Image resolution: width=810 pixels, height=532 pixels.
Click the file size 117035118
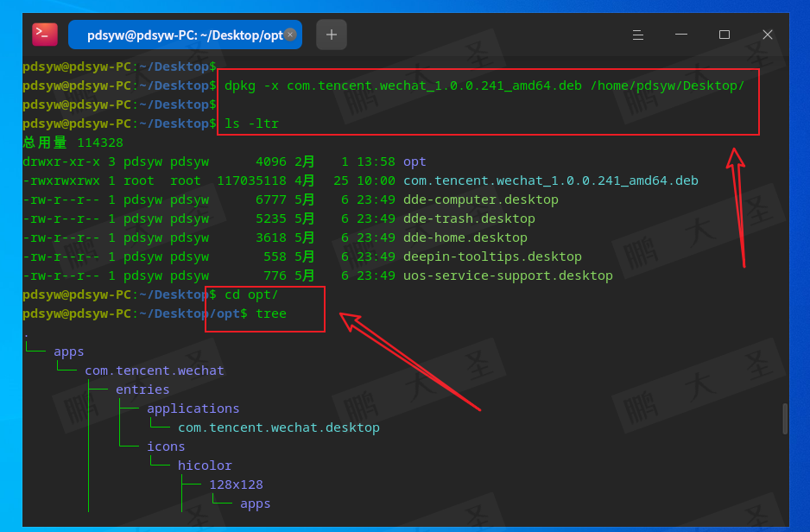251,180
